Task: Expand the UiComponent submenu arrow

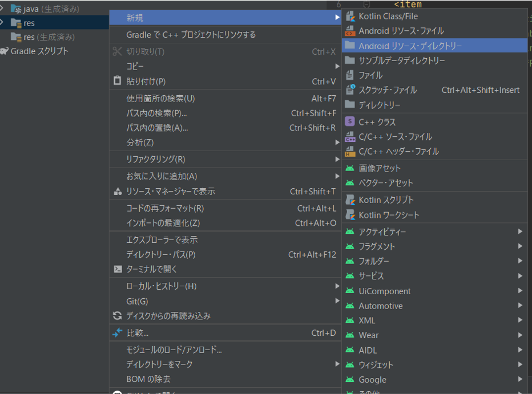Action: [x=520, y=291]
